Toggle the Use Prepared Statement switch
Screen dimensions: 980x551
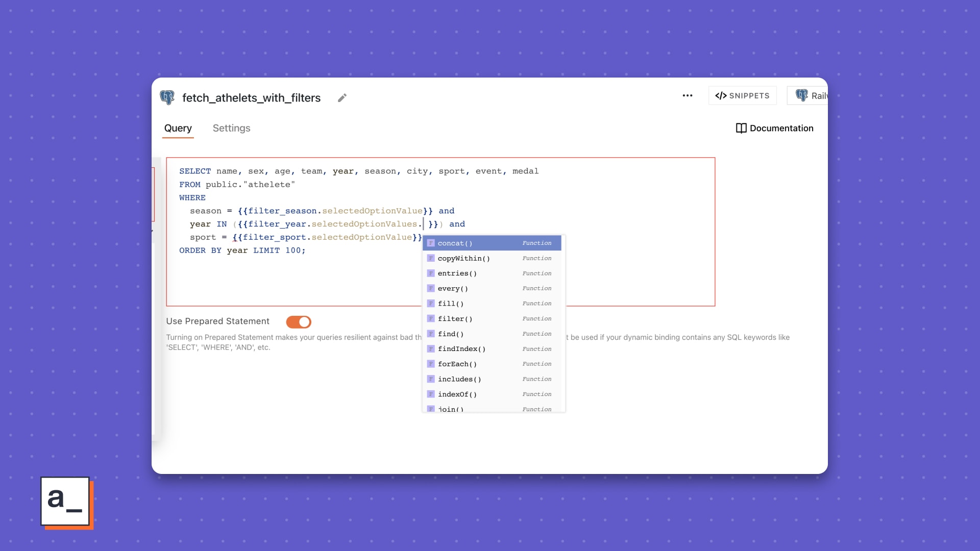[299, 322]
